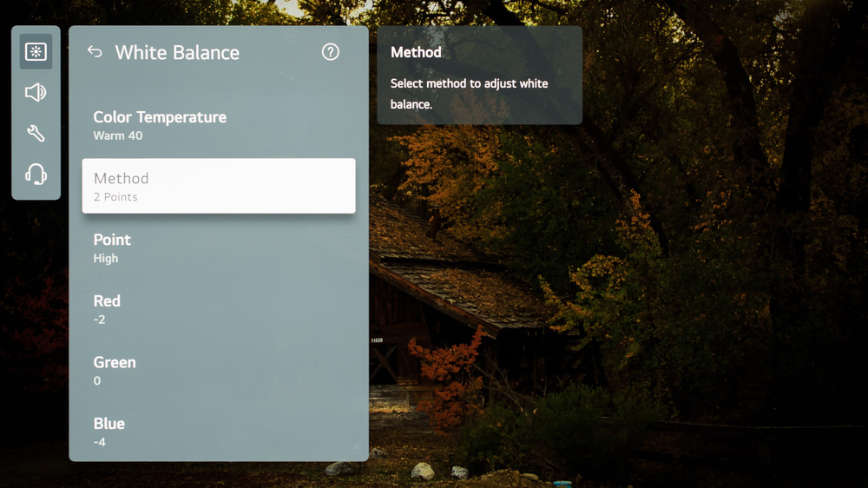Select the Green white balance setting
868x488 pixels.
coord(115,362)
